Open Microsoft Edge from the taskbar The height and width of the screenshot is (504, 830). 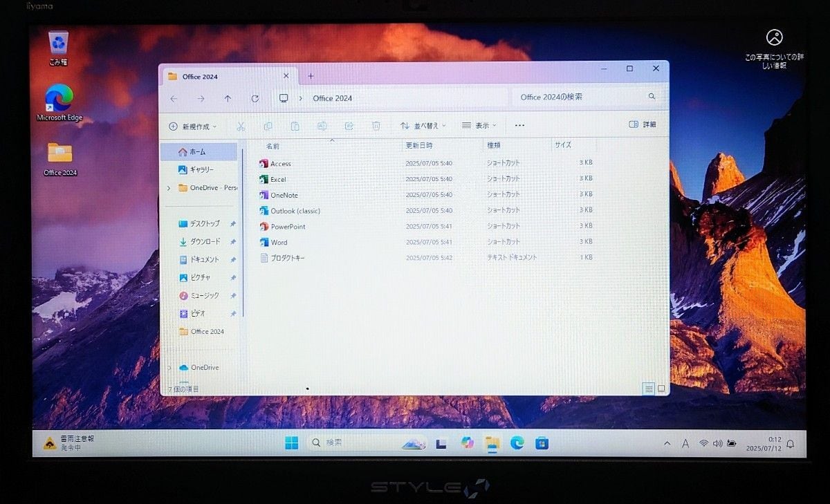pos(517,443)
